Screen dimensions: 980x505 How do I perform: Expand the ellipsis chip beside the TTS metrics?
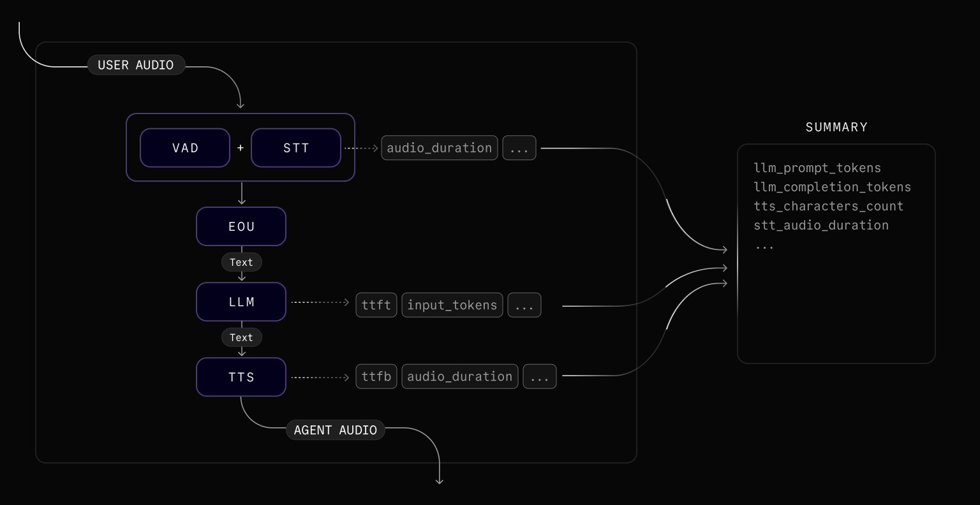(x=540, y=376)
